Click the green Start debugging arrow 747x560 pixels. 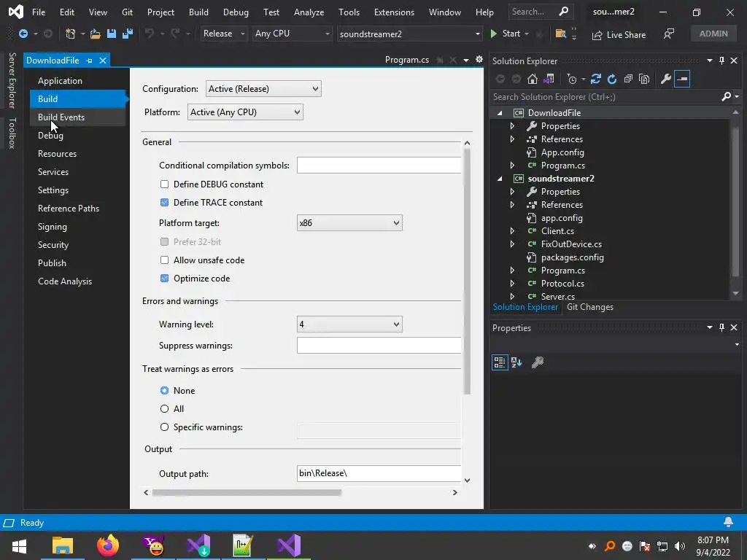click(494, 34)
